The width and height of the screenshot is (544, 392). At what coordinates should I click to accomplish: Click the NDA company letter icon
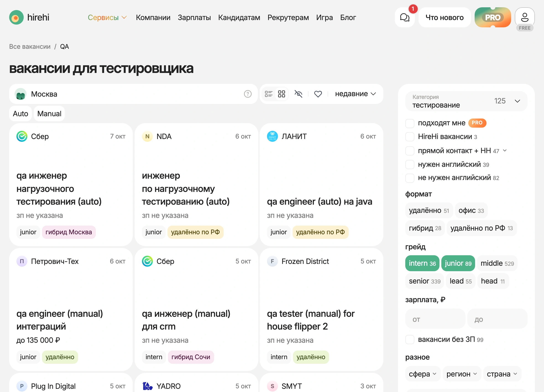click(x=147, y=136)
